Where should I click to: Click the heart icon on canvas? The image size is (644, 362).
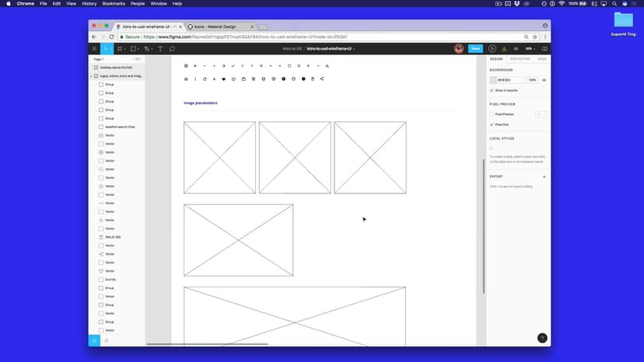[224, 79]
